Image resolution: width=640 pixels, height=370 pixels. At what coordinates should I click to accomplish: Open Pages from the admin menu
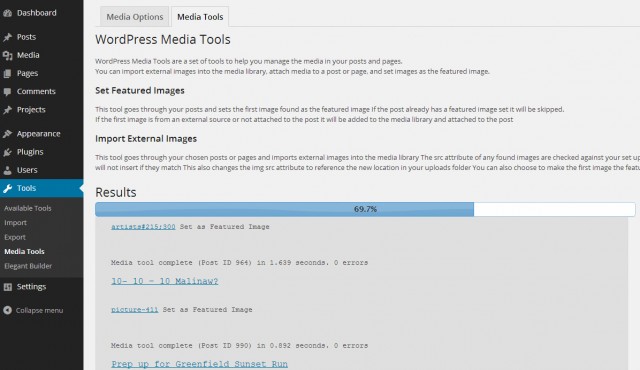[x=27, y=73]
